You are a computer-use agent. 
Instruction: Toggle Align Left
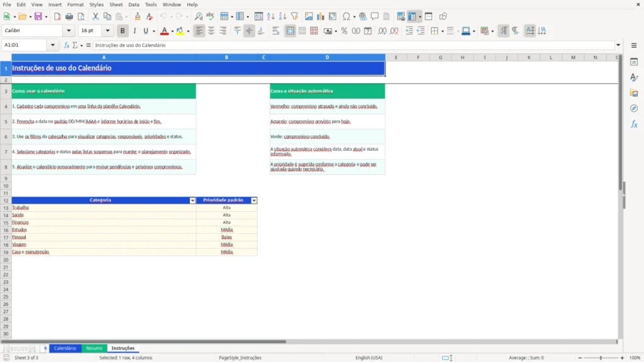[199, 31]
